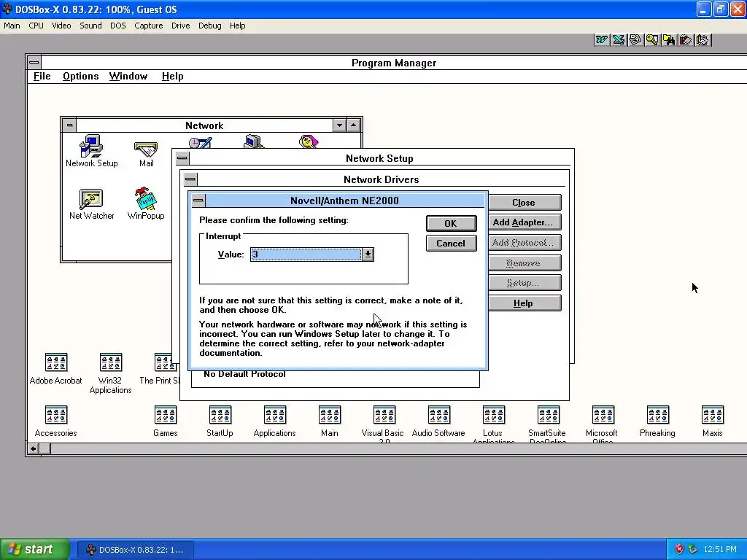Open the Network Setup control menu box
Viewport: 747px width, 560px height.
[182, 158]
